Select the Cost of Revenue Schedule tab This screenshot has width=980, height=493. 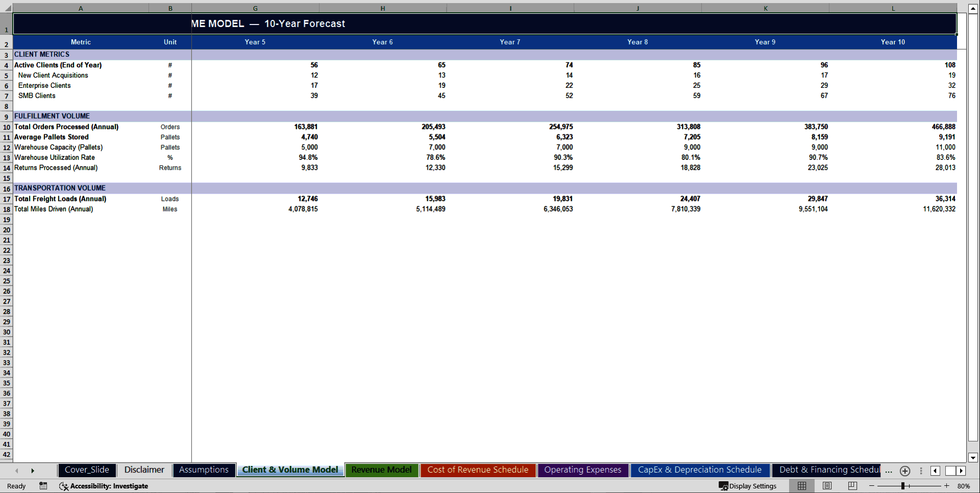(478, 470)
